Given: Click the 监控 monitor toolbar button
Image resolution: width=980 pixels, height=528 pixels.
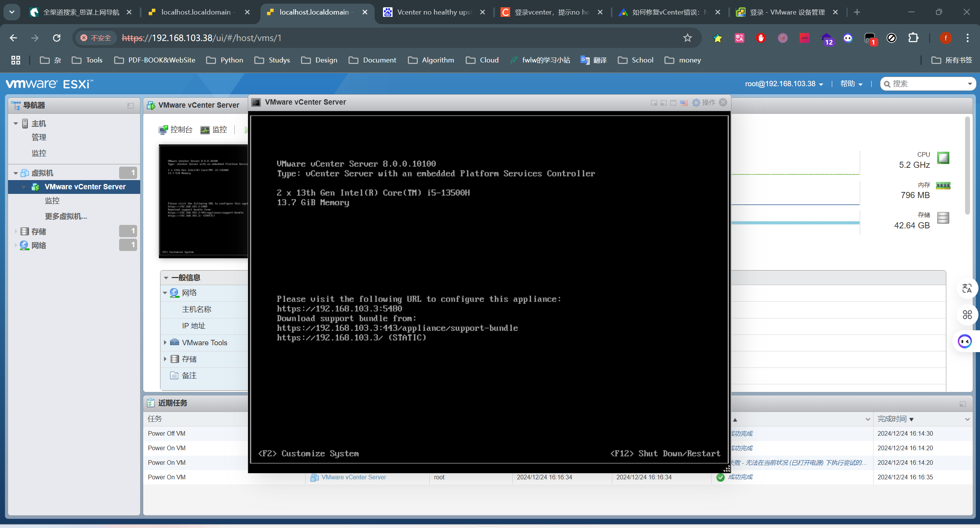Looking at the screenshot, I should point(214,130).
